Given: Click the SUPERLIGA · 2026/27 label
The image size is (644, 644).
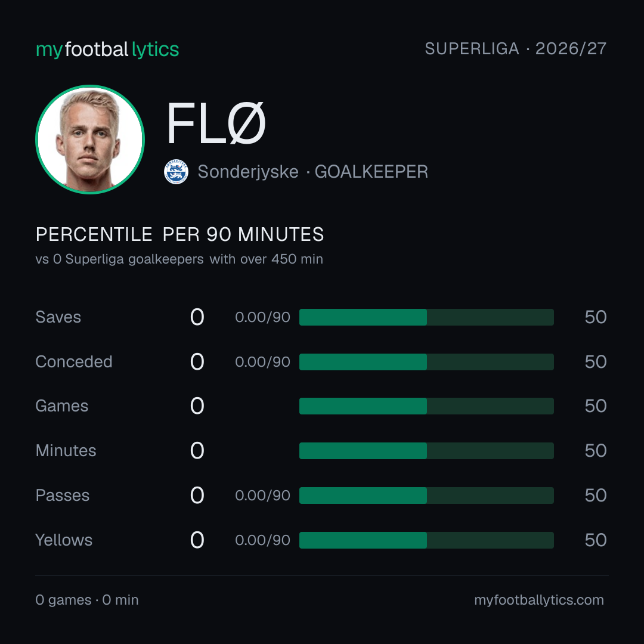Looking at the screenshot, I should [515, 48].
